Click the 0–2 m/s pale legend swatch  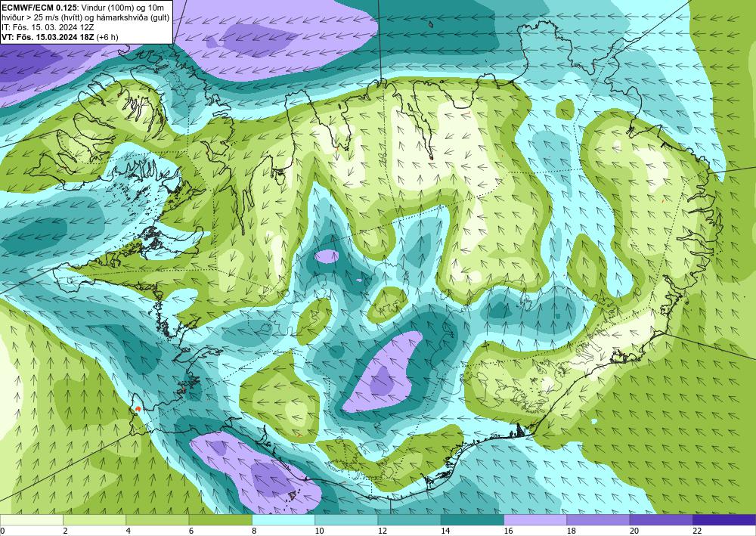31,519
